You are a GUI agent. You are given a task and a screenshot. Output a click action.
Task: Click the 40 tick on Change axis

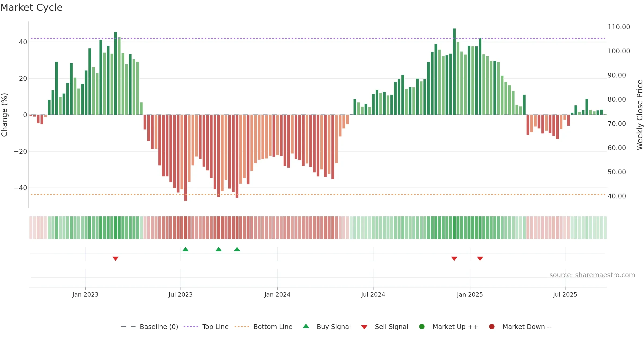coord(23,42)
